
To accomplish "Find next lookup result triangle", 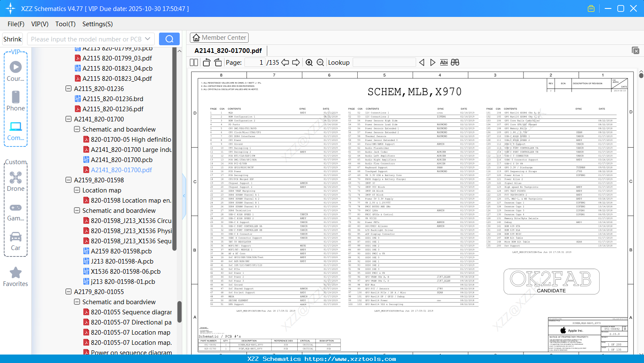I will [433, 63].
